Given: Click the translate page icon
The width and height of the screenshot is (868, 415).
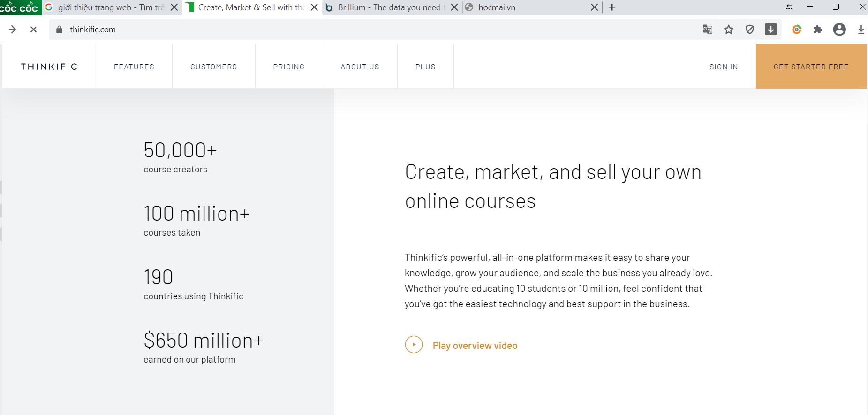Looking at the screenshot, I should pos(707,30).
